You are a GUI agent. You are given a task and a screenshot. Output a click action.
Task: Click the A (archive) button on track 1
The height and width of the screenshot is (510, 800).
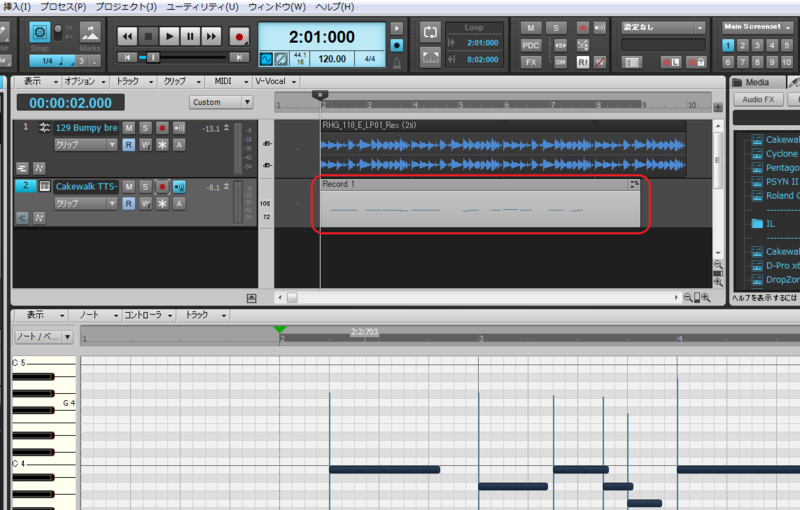coord(179,145)
